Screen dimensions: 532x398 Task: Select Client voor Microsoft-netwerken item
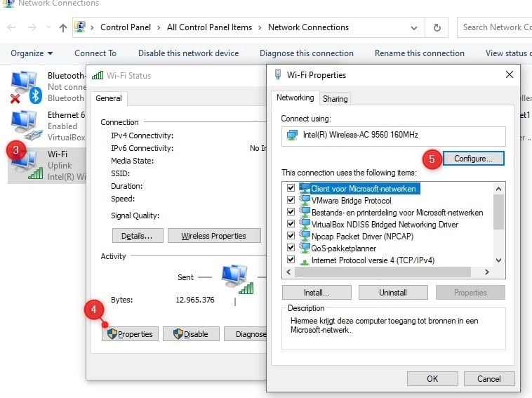pyautogui.click(x=364, y=189)
